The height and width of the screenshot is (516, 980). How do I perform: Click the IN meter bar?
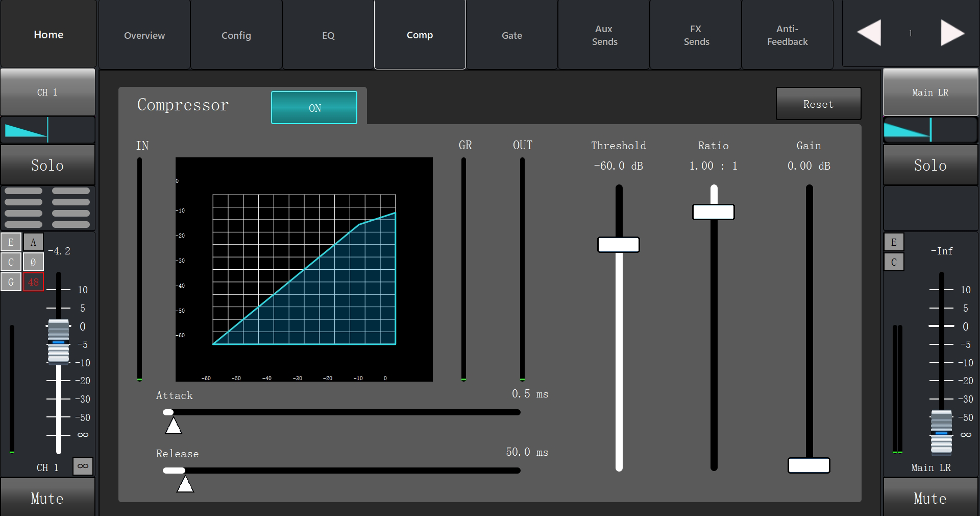tap(139, 269)
